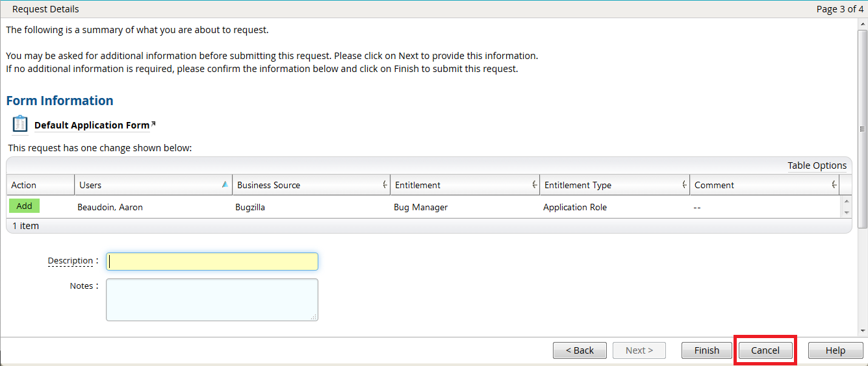
Task: Focus the Description text field
Action: [x=212, y=261]
